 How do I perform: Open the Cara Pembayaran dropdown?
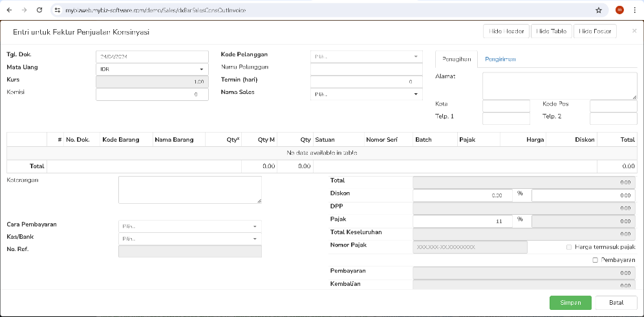pyautogui.click(x=189, y=226)
